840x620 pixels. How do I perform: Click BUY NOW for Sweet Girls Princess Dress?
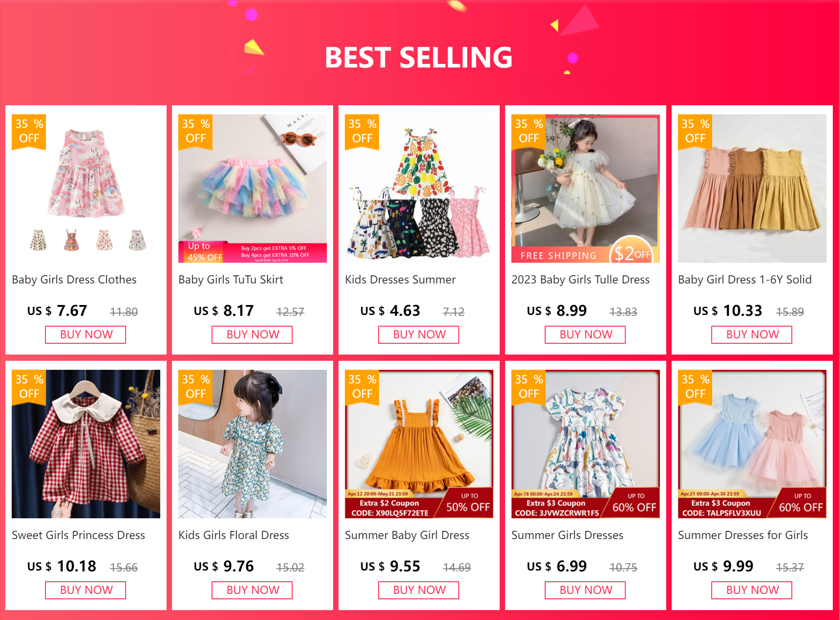point(86,590)
